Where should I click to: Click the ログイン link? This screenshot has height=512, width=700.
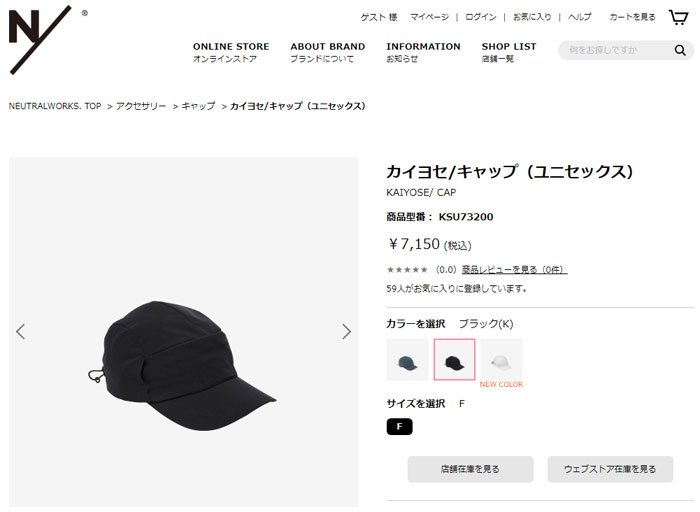480,17
